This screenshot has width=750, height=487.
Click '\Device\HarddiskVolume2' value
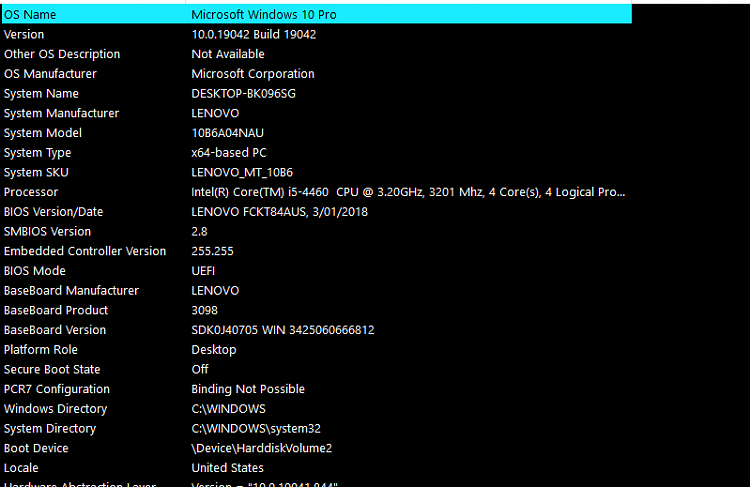[x=262, y=448]
